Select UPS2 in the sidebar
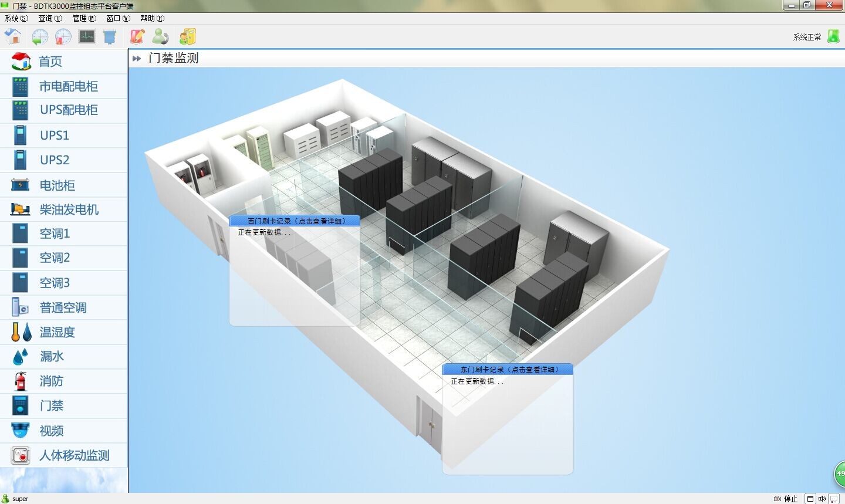Viewport: 845px width, 504px height. coord(63,160)
